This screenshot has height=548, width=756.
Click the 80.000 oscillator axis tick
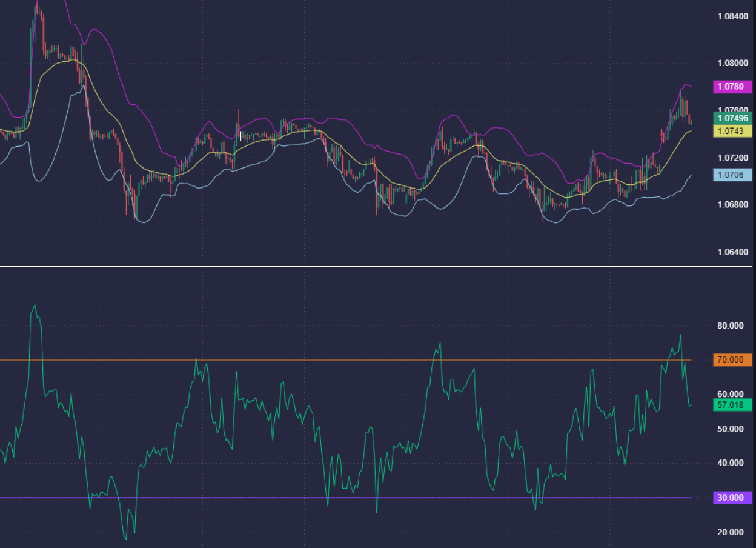(729, 326)
